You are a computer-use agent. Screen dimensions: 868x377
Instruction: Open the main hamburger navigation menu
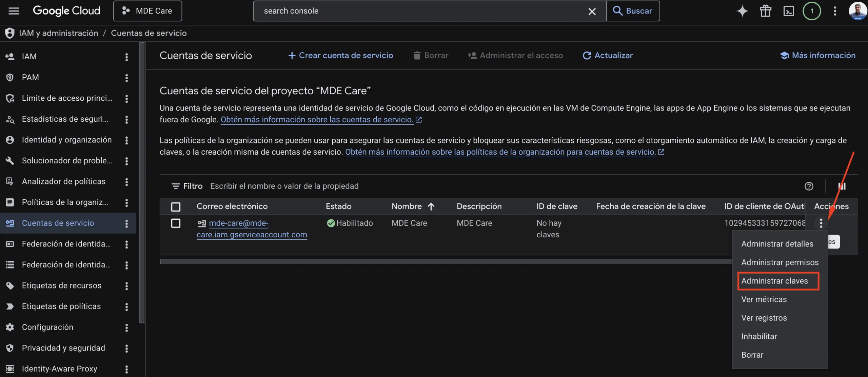click(x=14, y=11)
